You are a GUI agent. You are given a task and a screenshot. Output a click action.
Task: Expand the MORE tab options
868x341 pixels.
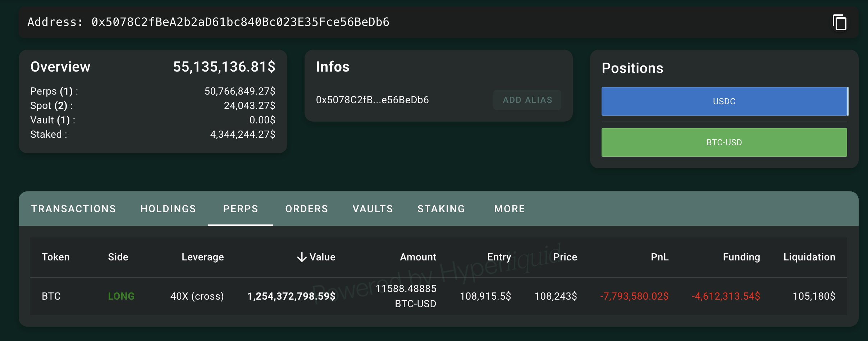[509, 209]
